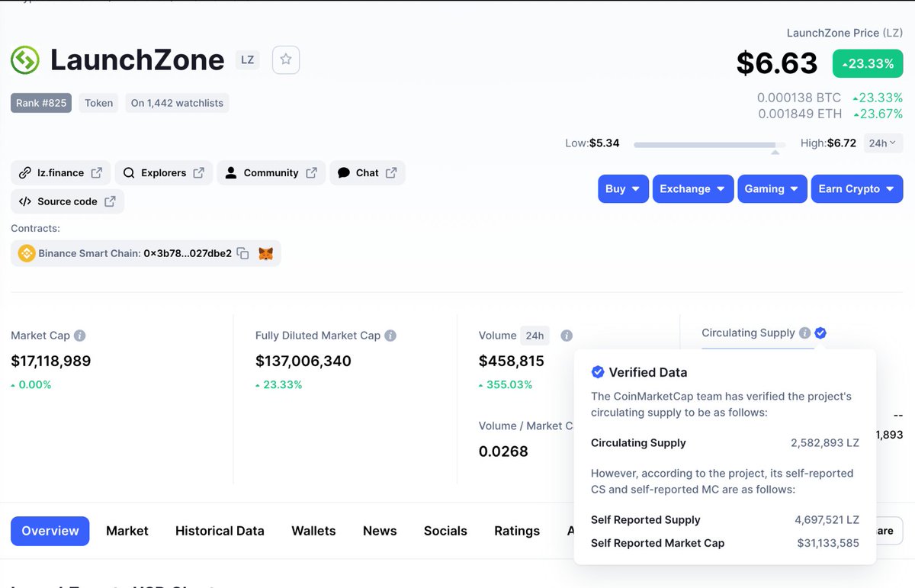Click the 0.0268 volume ratio value
This screenshot has height=588, width=915.
tap(503, 451)
